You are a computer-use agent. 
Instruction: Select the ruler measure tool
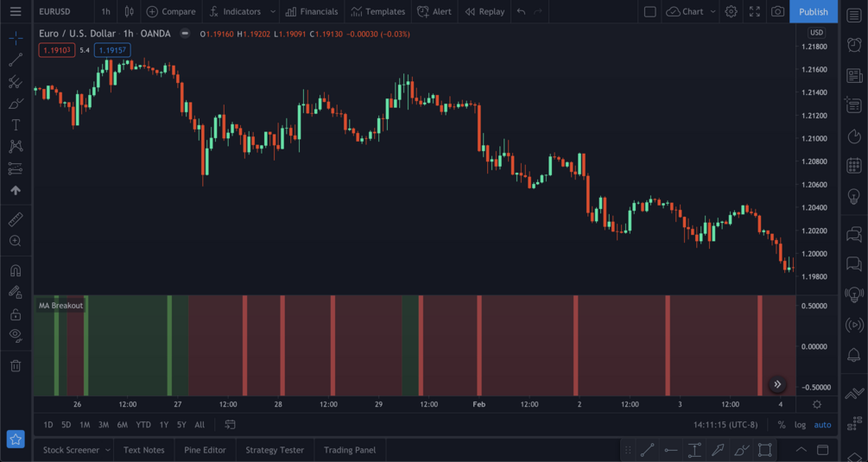pyautogui.click(x=16, y=219)
